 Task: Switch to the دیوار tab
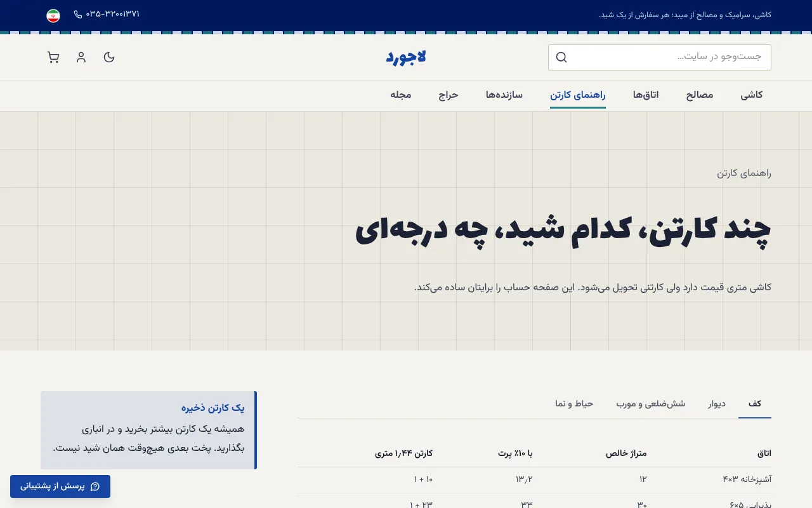[x=717, y=404]
